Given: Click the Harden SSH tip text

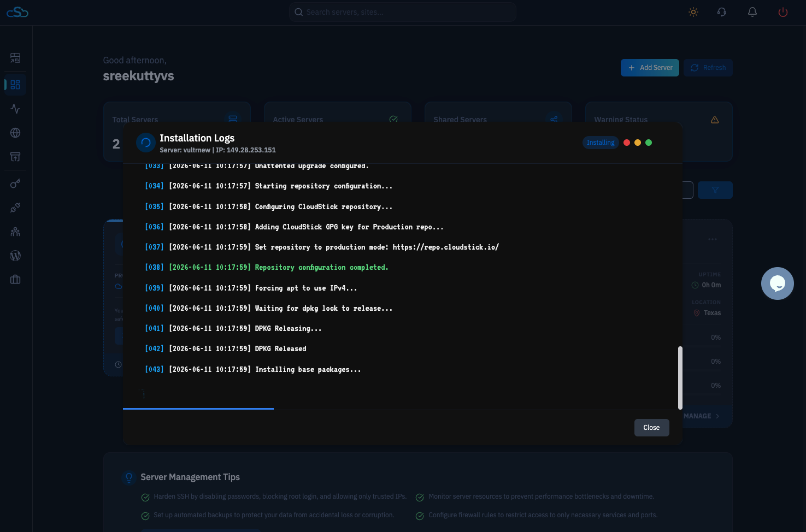Looking at the screenshot, I should (x=280, y=496).
